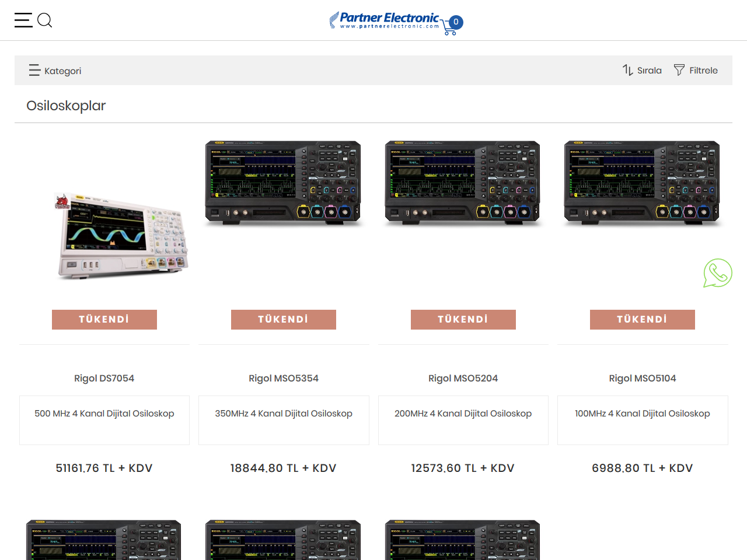Select '100MHz 4 Kanal Dijital Osiloskop' description

[x=643, y=414]
